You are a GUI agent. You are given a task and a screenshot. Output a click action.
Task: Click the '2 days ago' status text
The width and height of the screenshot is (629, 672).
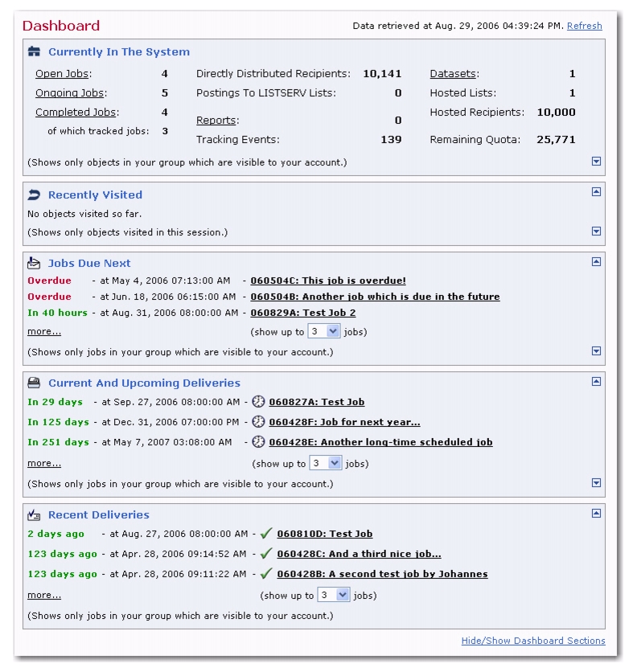pos(55,534)
